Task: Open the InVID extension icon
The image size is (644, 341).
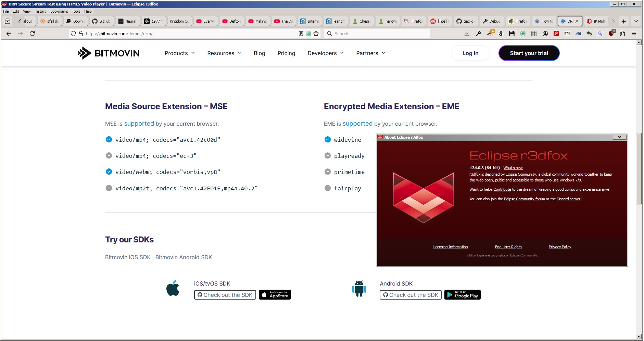Action: point(567,34)
